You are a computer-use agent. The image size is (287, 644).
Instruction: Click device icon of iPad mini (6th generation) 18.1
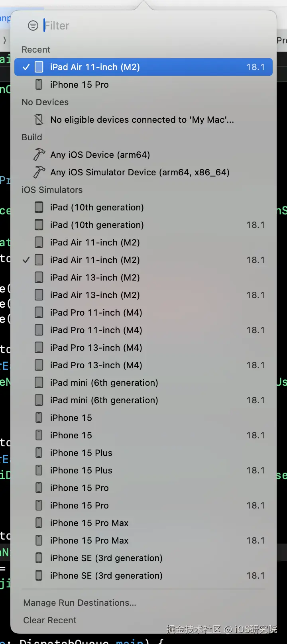(x=39, y=400)
